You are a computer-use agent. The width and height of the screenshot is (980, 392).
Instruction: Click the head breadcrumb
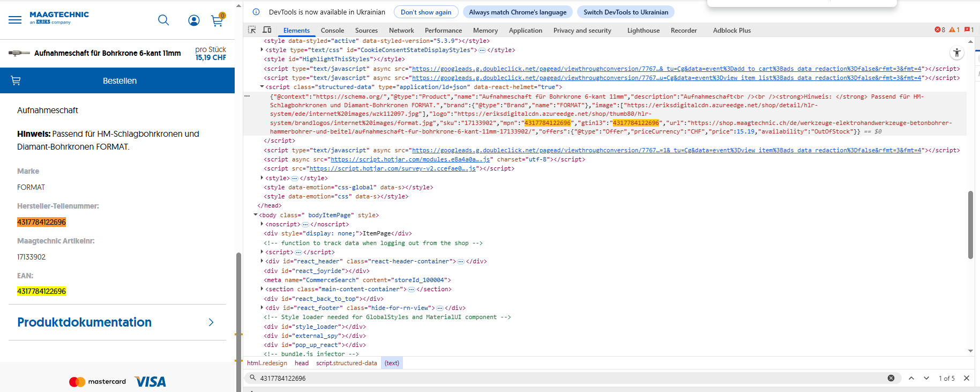tap(302, 363)
